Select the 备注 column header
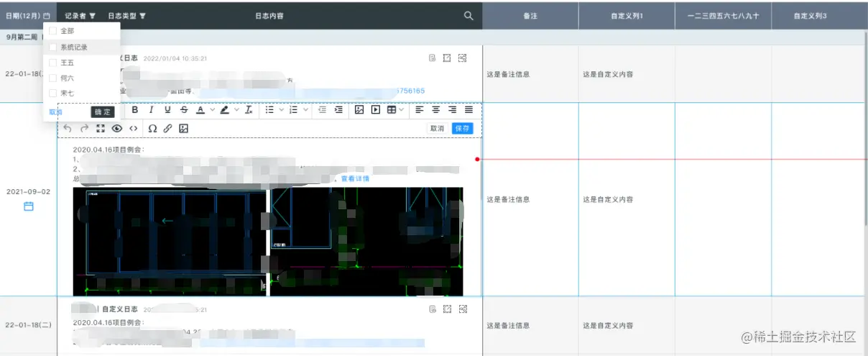This screenshot has width=868, height=356. click(530, 16)
